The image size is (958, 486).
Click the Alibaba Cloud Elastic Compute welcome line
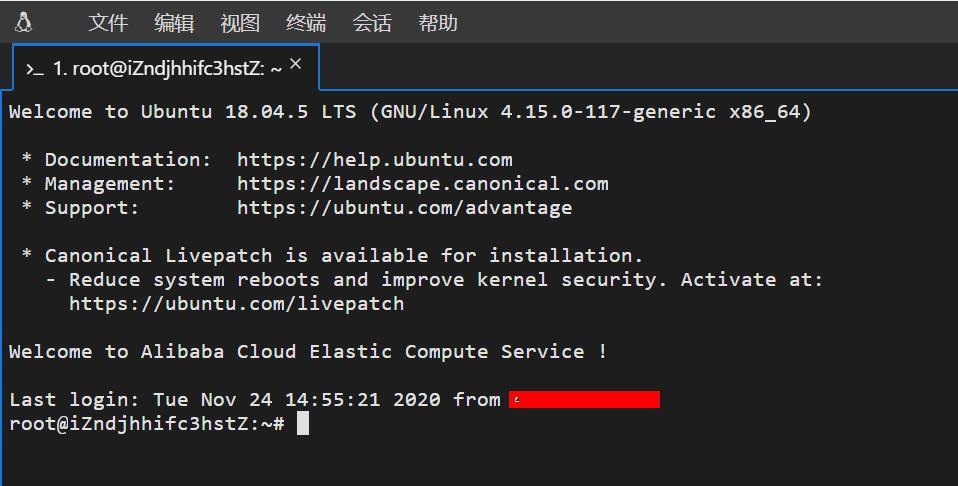308,352
